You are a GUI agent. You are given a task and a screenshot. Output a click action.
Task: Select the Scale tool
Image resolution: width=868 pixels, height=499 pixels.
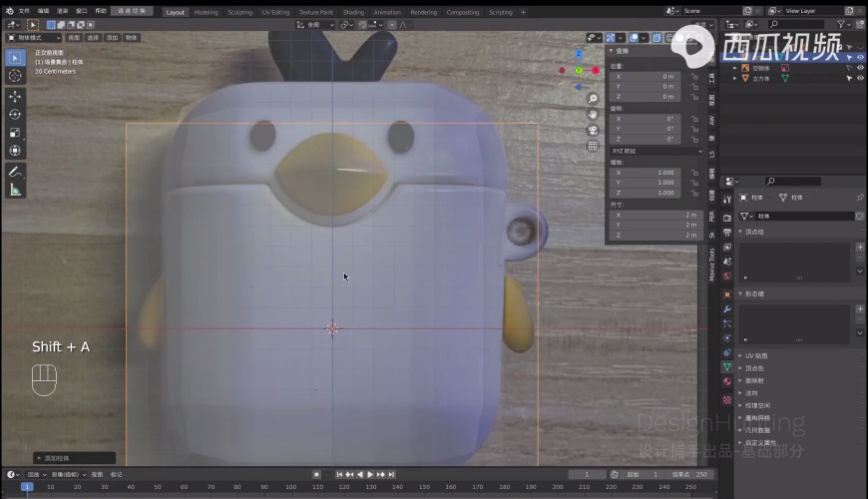coord(16,133)
